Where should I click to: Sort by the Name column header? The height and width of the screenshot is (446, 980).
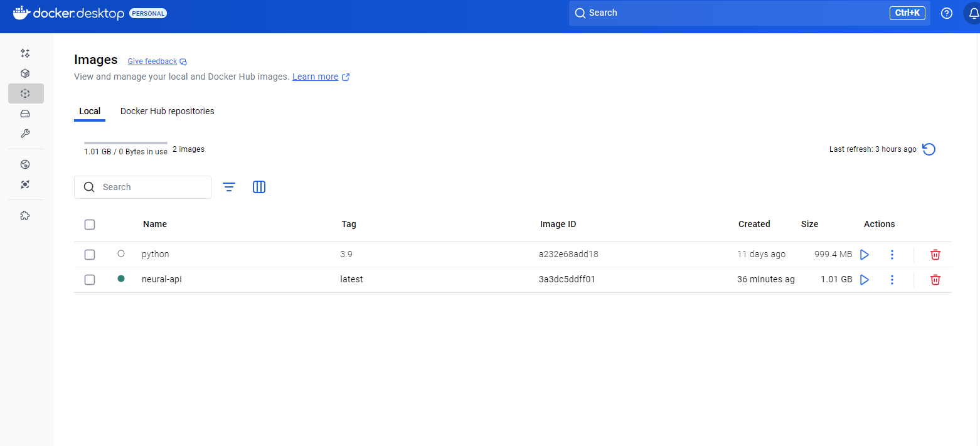pos(155,224)
